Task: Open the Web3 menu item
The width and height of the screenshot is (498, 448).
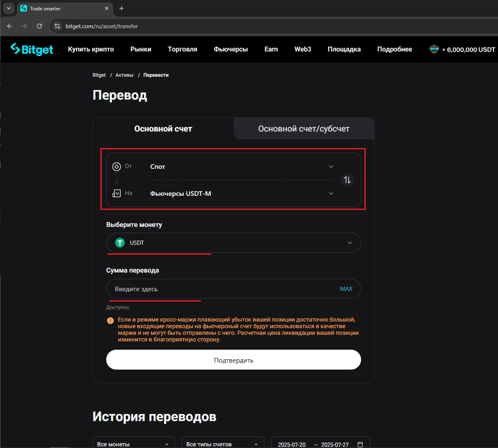Action: click(303, 49)
